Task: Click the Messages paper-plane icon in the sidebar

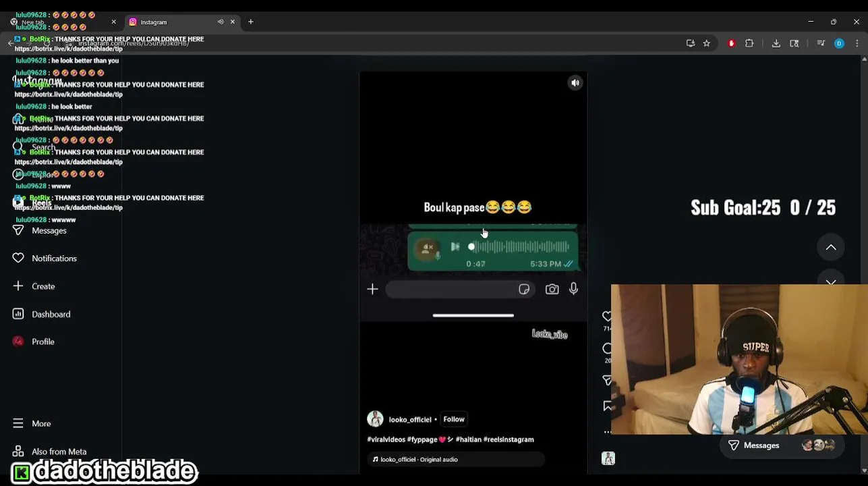Action: coord(18,230)
